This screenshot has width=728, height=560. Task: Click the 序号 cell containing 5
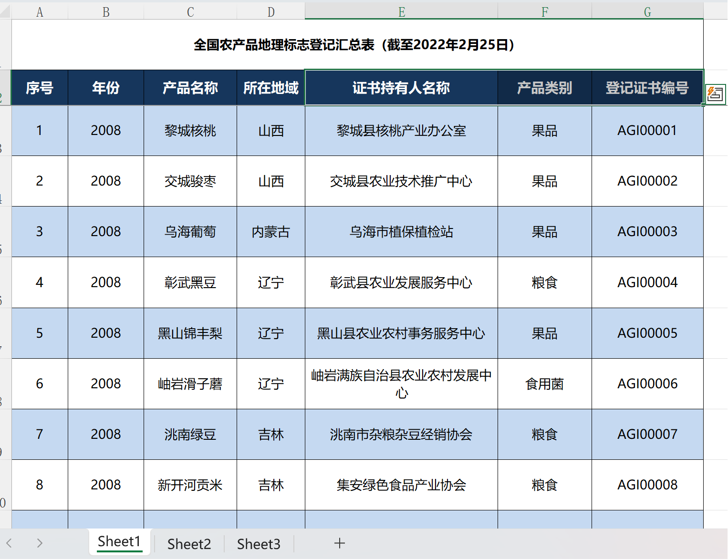(40, 333)
